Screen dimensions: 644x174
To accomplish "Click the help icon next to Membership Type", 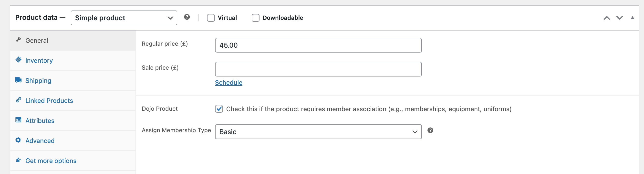I will click(430, 130).
